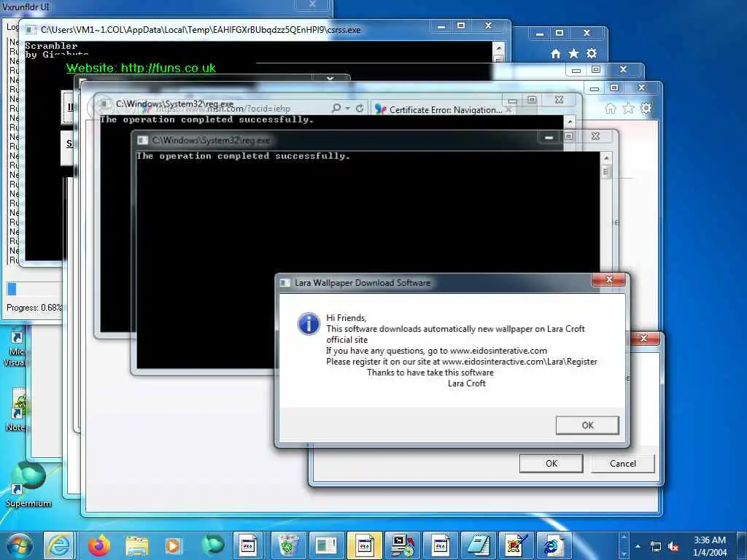747x560 pixels.
Task: Click the Supermium icon on the taskbar
Action: (212, 545)
